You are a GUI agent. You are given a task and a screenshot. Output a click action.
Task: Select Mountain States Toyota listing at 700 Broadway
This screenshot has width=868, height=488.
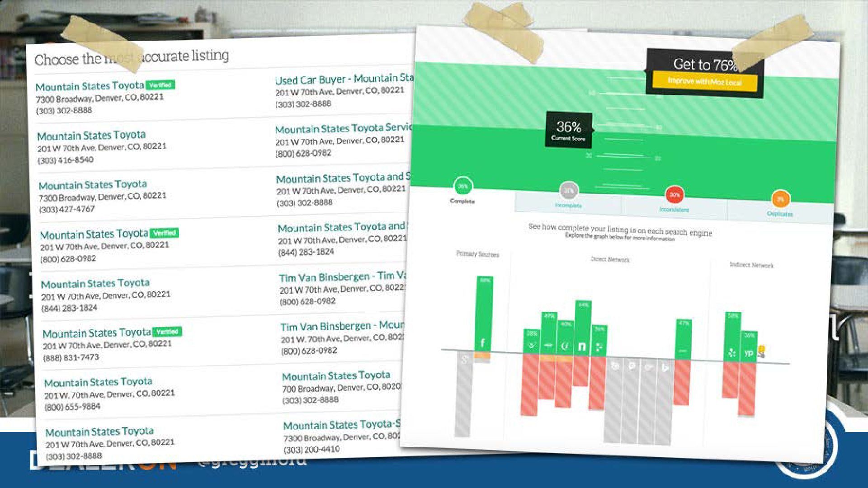(341, 387)
